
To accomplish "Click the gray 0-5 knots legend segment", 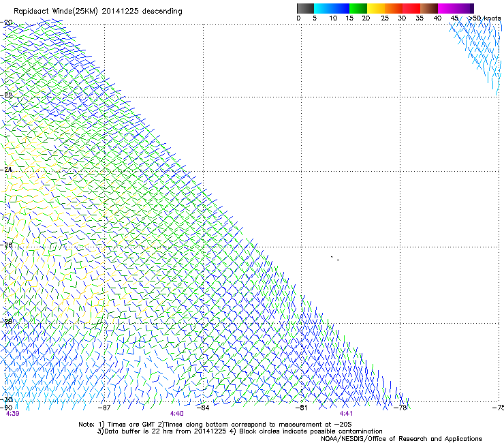I will point(305,8).
